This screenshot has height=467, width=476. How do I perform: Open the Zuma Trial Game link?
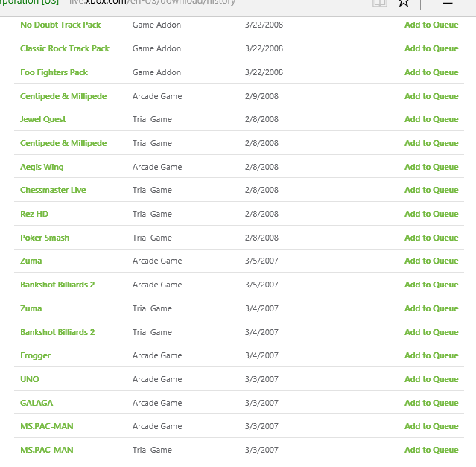[31, 308]
